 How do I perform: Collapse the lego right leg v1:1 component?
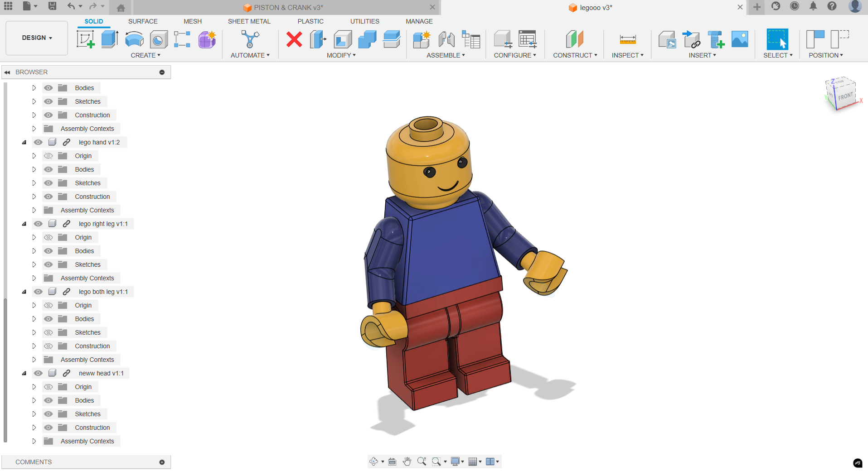click(24, 224)
